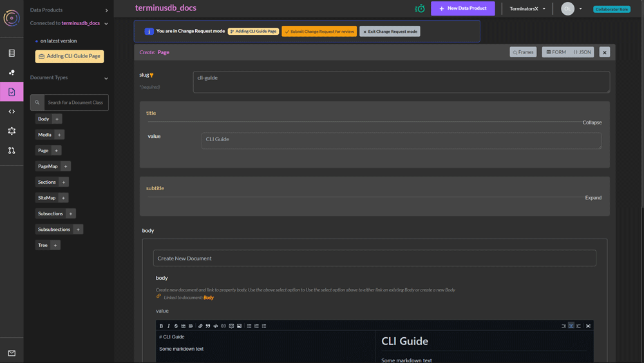Expand the subtitle field group
The image size is (644, 363).
593,198
